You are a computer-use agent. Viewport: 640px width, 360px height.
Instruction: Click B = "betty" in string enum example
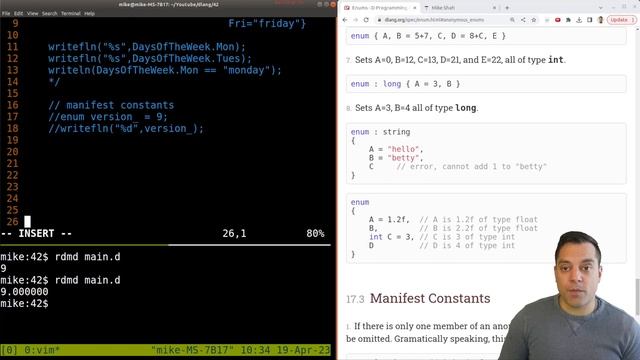(396, 158)
